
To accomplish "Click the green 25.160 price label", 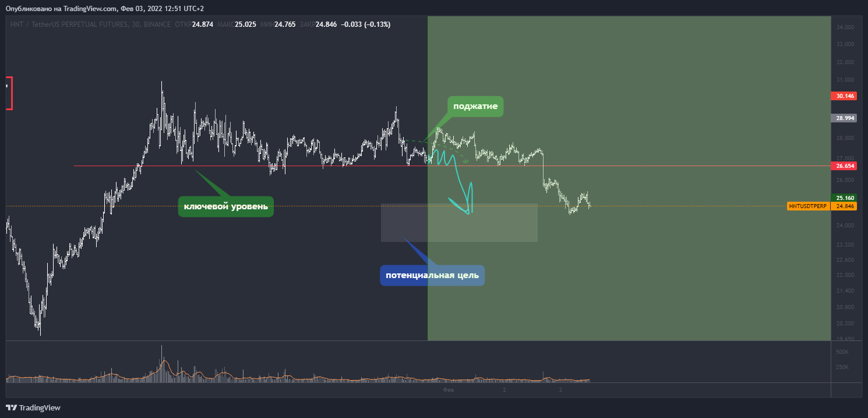I will click(x=845, y=198).
